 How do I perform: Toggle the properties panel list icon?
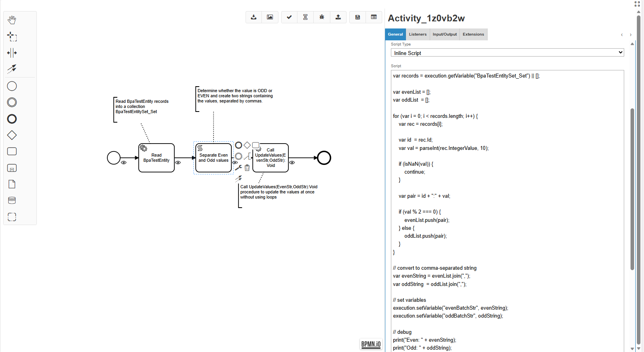tap(374, 17)
